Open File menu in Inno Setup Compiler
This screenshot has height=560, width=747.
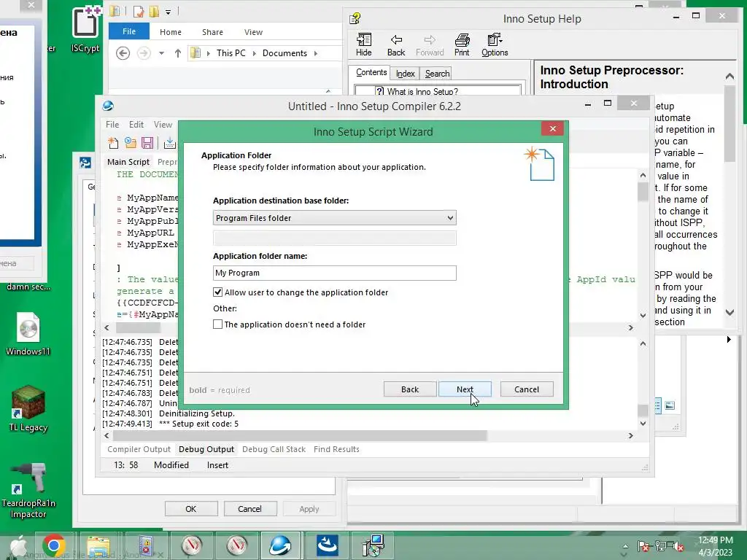point(112,124)
